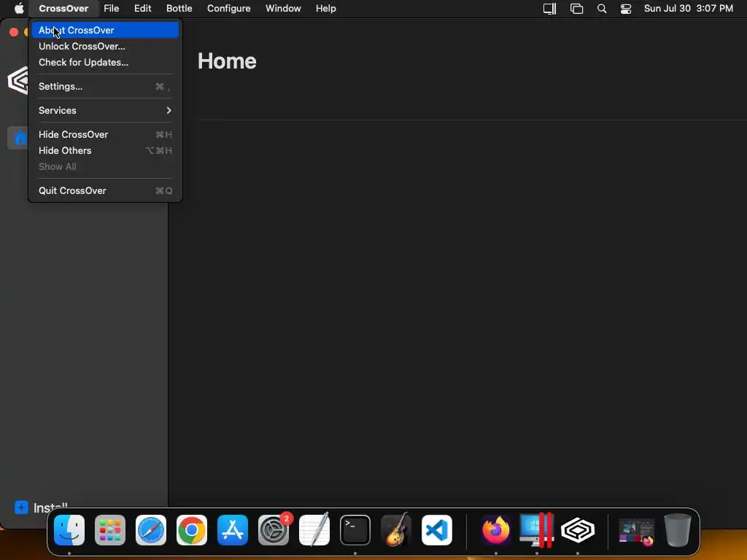
Task: Open Parallels Desktop from the Dock
Action: point(536,529)
